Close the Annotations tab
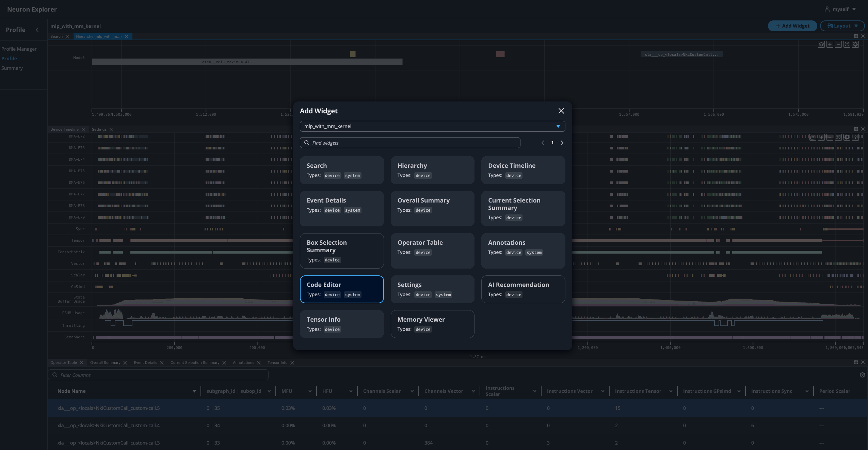Viewport: 868px width, 450px height. (259, 363)
